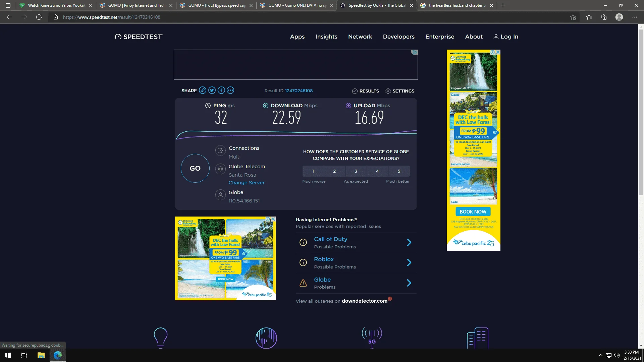Click the Roblox info icon
Image resolution: width=644 pixels, height=362 pixels.
(303, 262)
